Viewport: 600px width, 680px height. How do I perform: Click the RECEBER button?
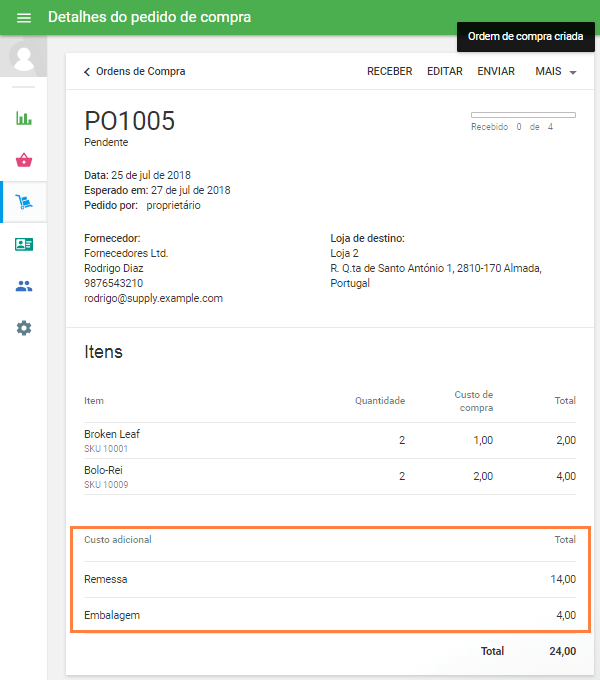(x=389, y=72)
